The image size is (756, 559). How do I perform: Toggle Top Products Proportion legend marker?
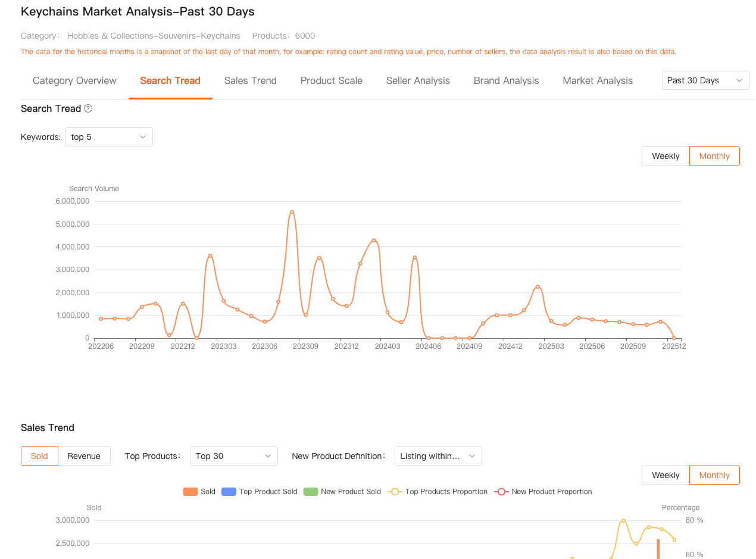tap(395, 492)
